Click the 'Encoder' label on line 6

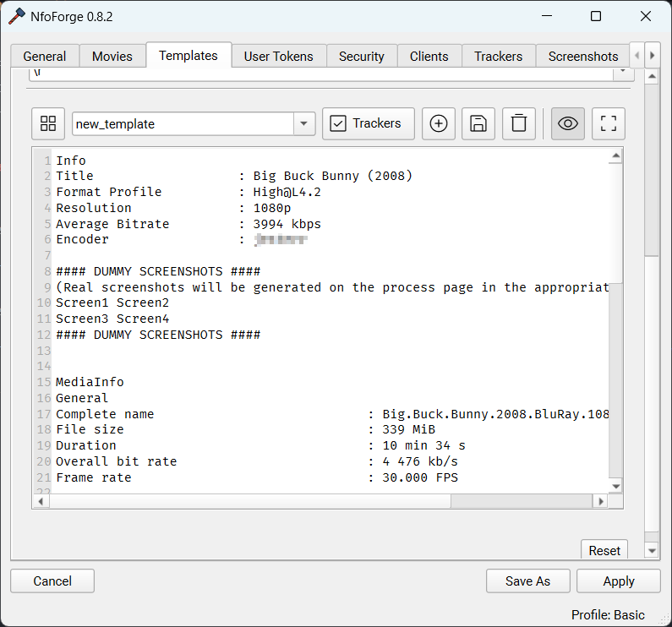[x=82, y=239]
